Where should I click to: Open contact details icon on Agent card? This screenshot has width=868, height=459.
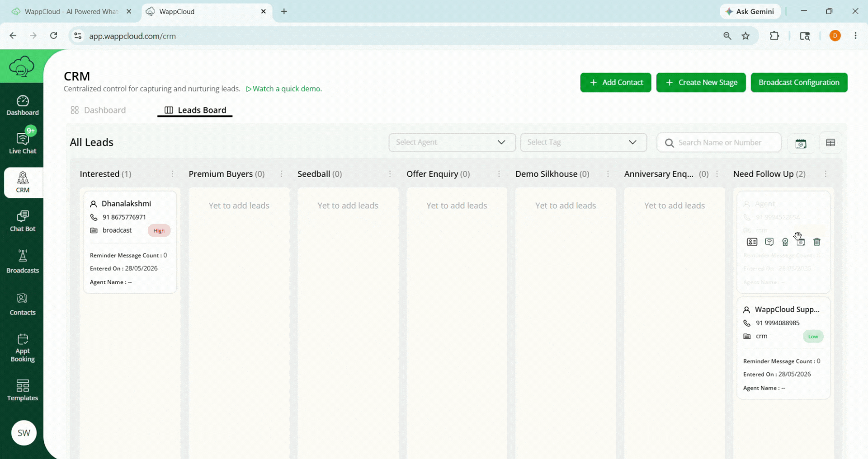(752, 242)
